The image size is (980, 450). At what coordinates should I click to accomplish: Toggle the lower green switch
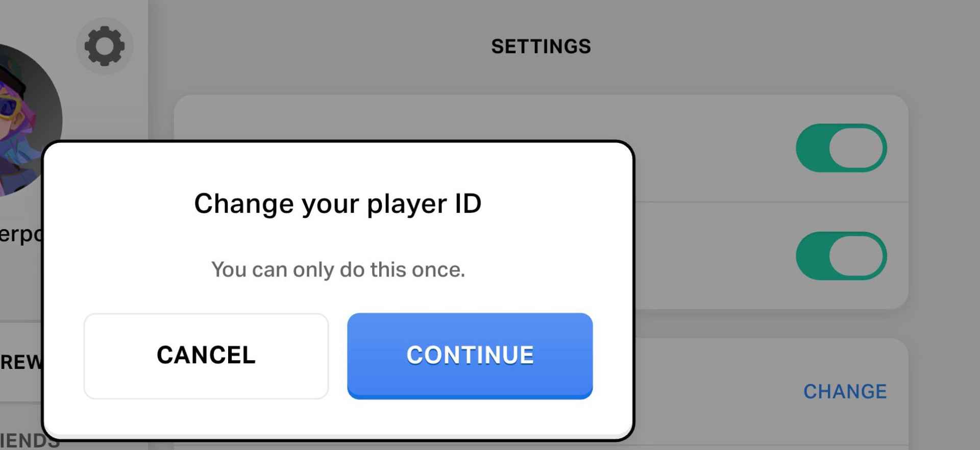point(841,256)
